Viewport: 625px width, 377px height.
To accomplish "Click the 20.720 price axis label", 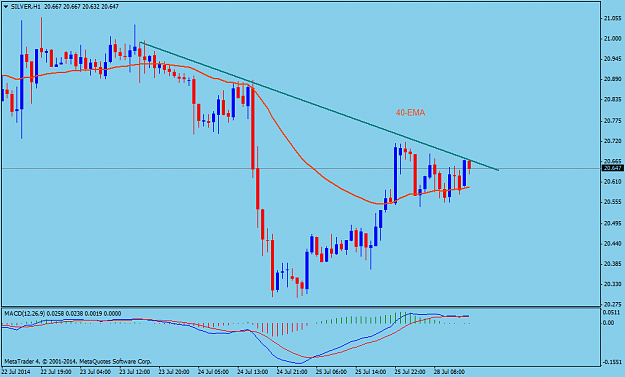I will (x=612, y=141).
